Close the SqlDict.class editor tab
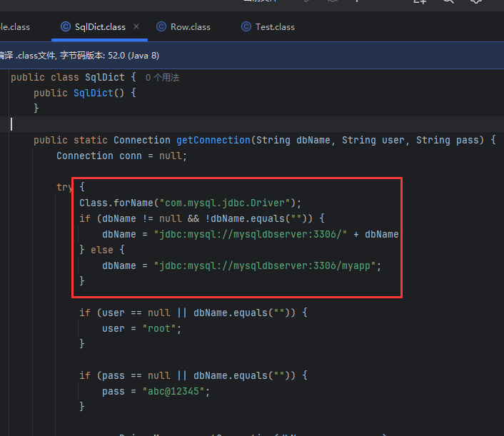504x436 pixels. tap(136, 27)
